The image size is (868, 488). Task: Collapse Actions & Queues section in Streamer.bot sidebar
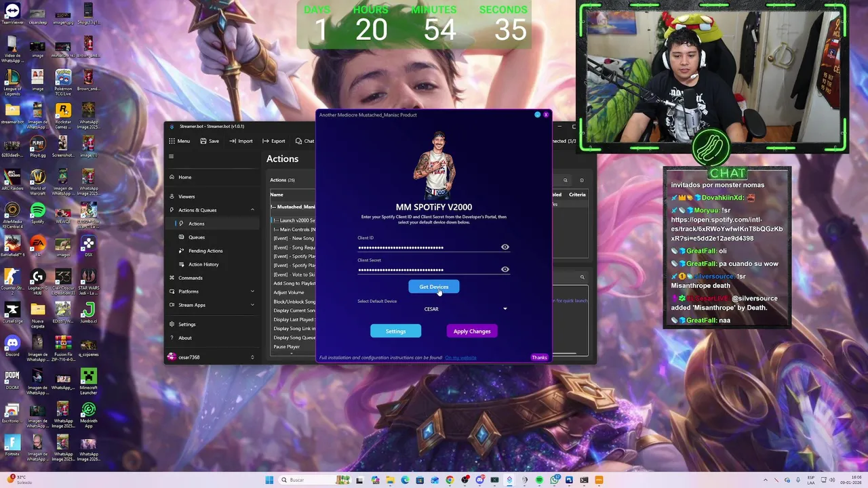252,210
